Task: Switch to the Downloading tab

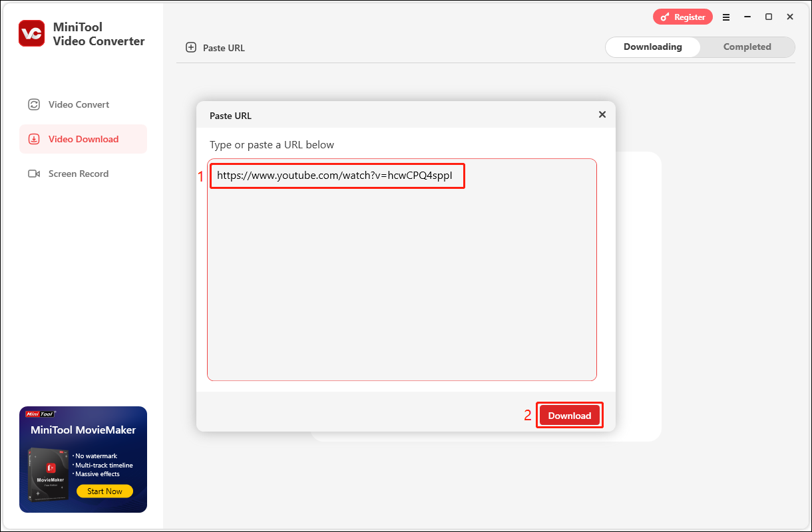Action: tap(652, 47)
